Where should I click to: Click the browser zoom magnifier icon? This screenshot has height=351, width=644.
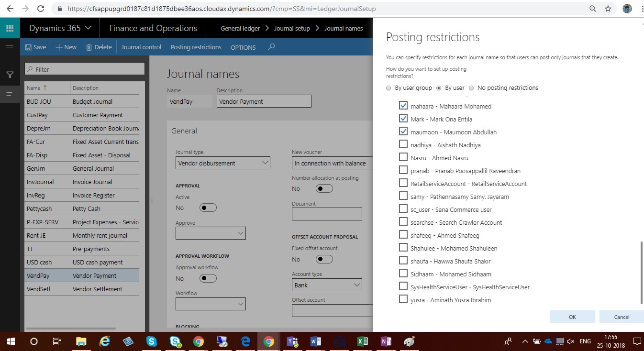pyautogui.click(x=592, y=9)
